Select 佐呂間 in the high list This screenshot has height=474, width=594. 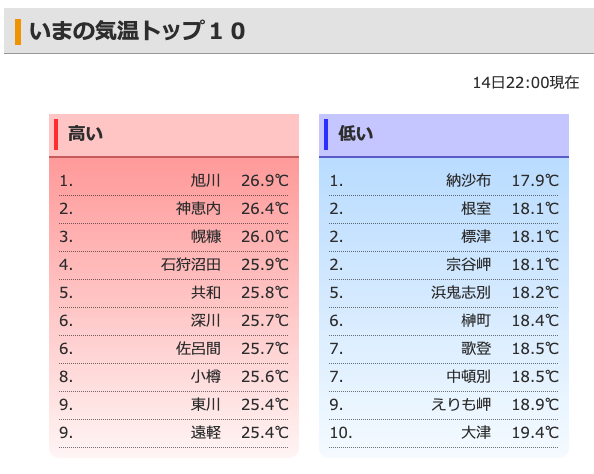[198, 349]
